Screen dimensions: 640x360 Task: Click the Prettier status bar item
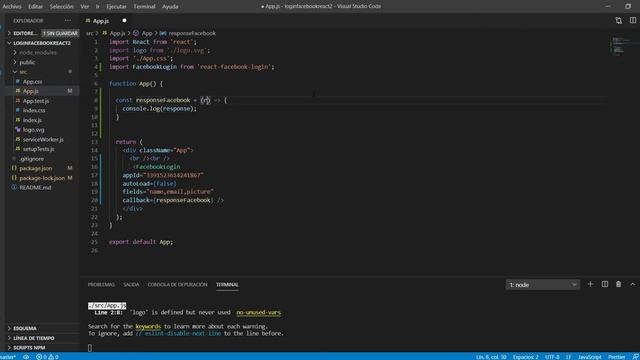[x=616, y=357]
